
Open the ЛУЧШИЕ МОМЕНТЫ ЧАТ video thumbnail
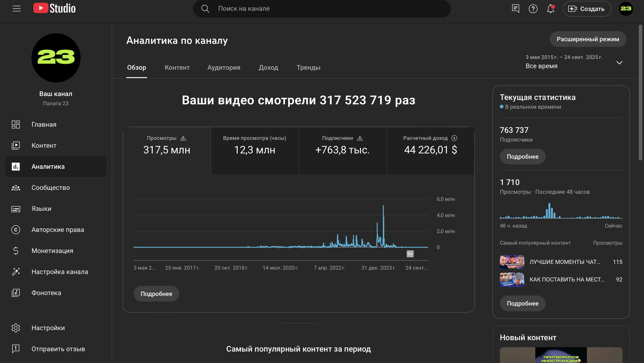click(512, 262)
